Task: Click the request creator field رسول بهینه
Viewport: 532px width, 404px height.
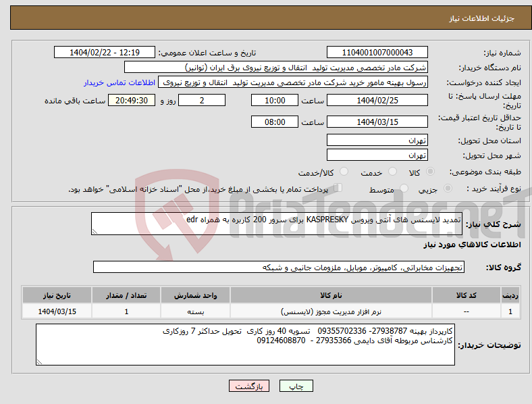Action: 293,82
